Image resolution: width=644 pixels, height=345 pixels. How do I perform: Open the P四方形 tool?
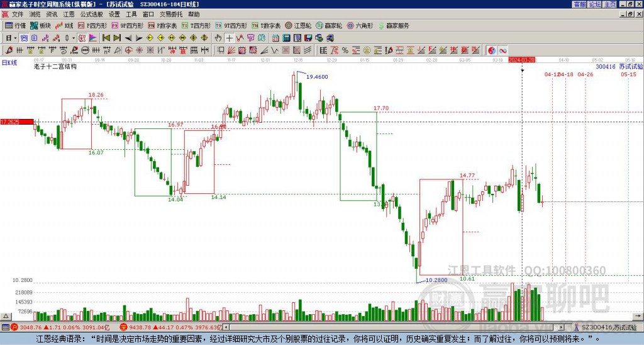pos(92,25)
